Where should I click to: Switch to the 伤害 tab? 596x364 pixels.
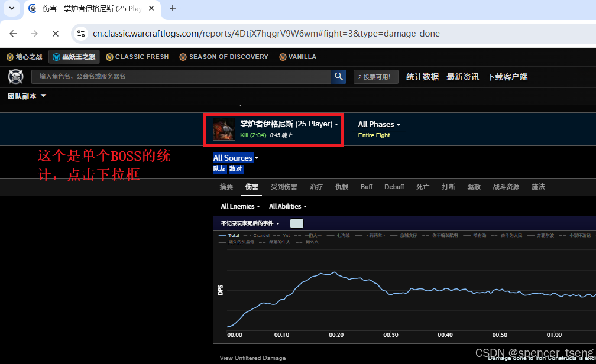[x=252, y=187]
